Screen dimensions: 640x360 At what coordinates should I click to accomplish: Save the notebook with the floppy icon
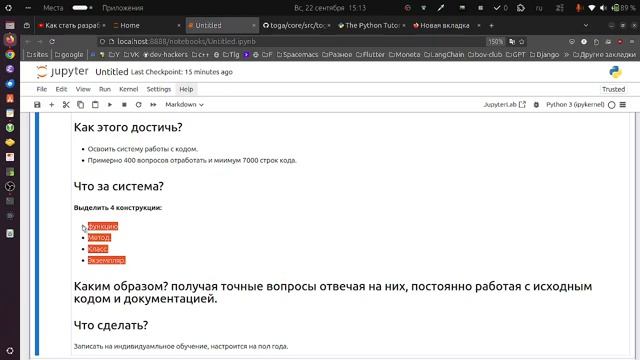[x=37, y=105]
